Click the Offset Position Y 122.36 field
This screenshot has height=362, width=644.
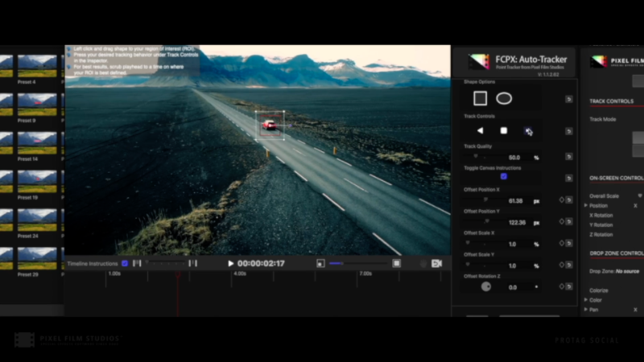517,223
